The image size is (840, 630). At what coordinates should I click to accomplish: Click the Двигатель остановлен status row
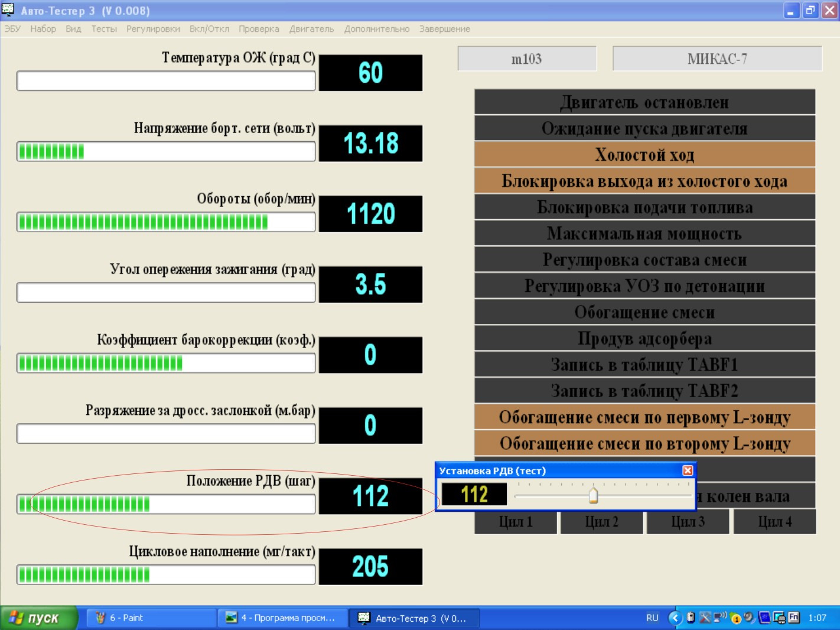coord(644,102)
